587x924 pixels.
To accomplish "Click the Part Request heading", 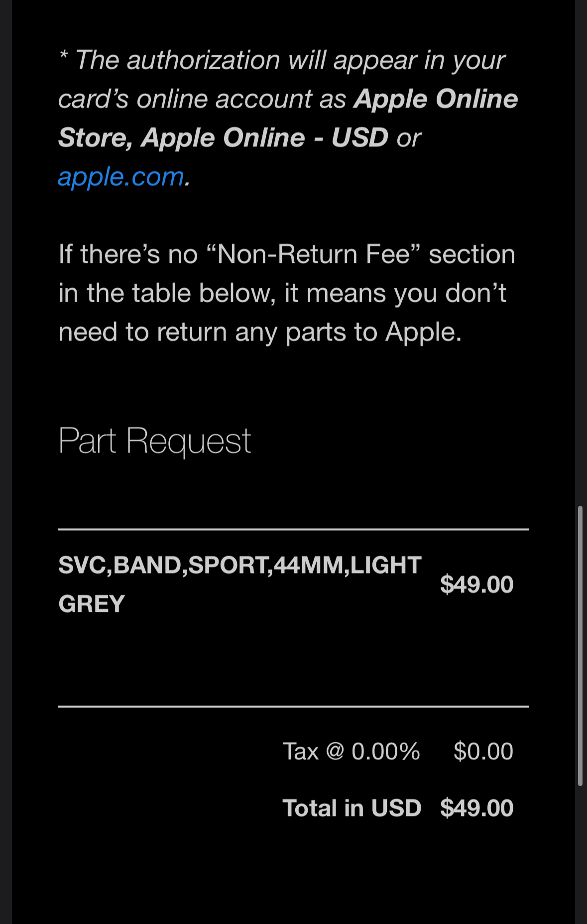I will [154, 441].
